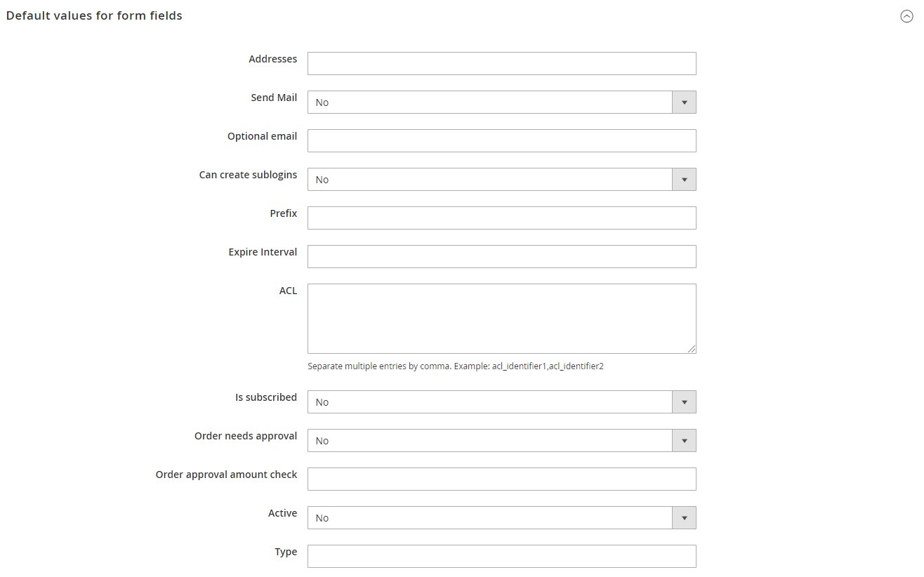Click inside the Prefix field
This screenshot has width=924, height=577.
click(x=502, y=218)
